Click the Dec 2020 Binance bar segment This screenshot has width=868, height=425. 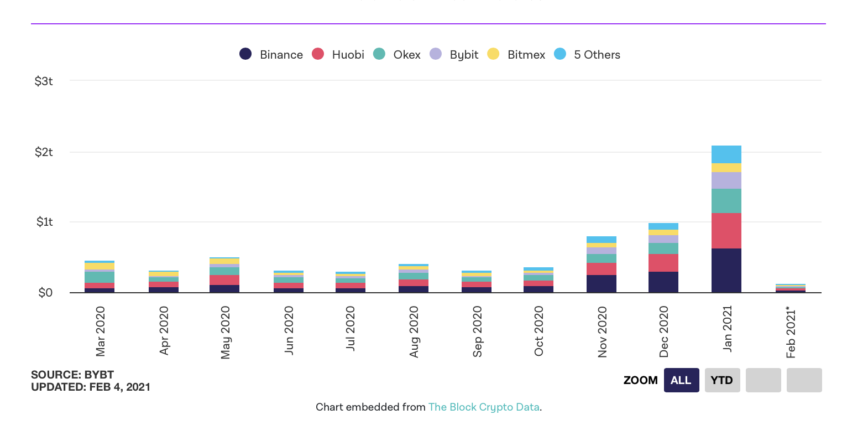click(663, 282)
